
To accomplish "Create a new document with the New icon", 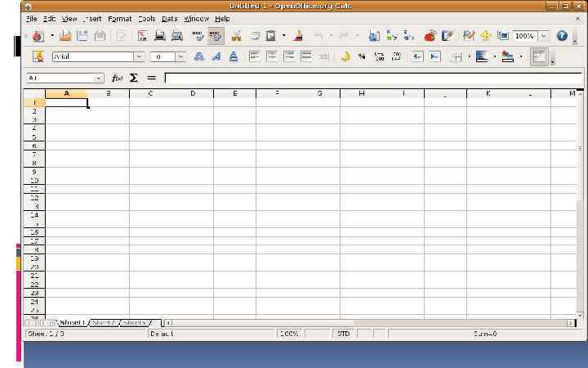I will tap(38, 36).
